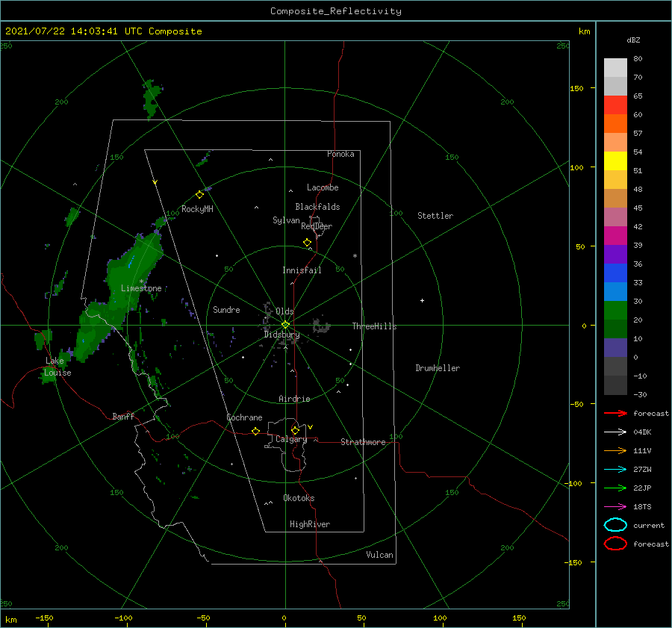Viewport: 672px width, 628px height.
Task: Click the Strathmore city label
Action: [x=363, y=442]
